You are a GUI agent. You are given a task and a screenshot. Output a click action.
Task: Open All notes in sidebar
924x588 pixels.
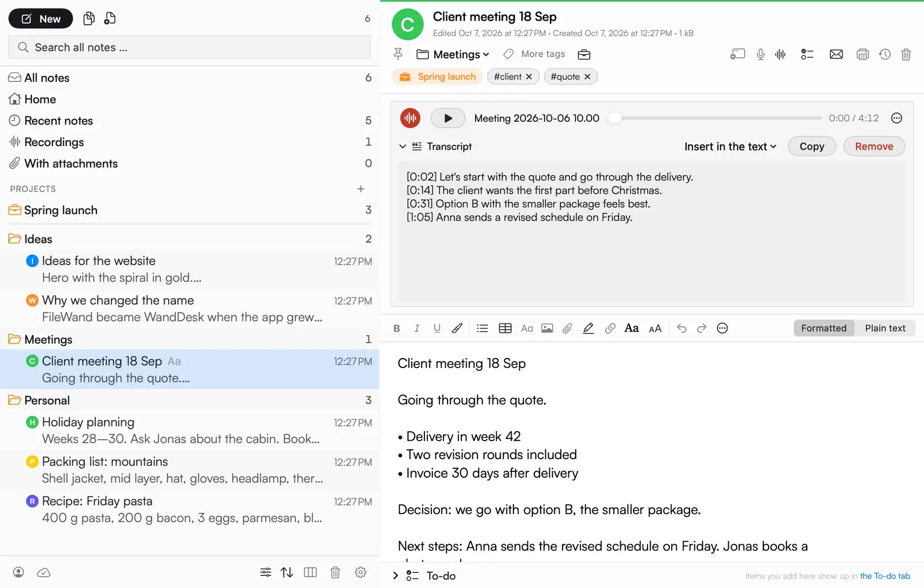(189, 77)
